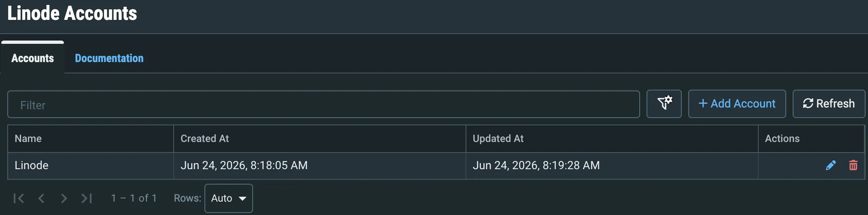Open the Rows Auto dropdown
Image resolution: width=868 pixels, height=215 pixels.
point(229,198)
